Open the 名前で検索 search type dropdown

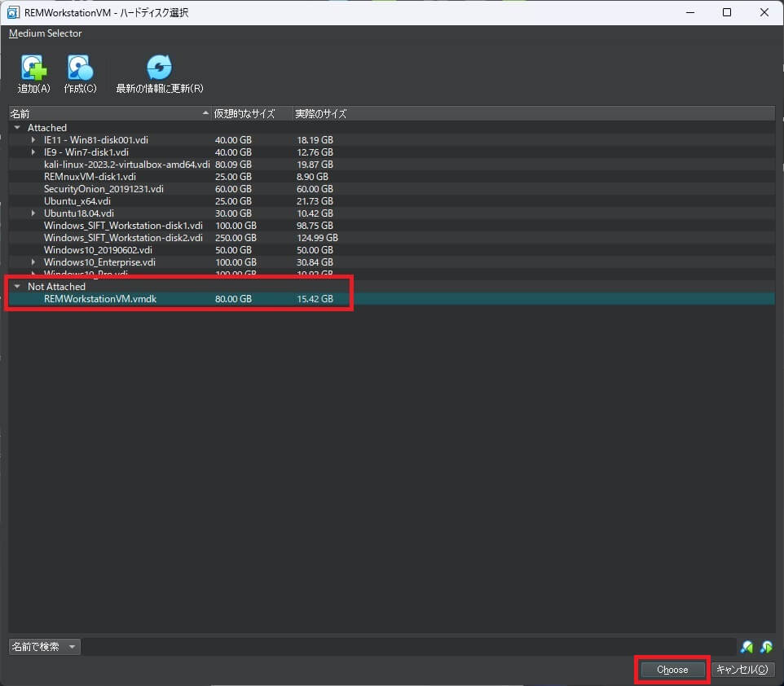(45, 647)
